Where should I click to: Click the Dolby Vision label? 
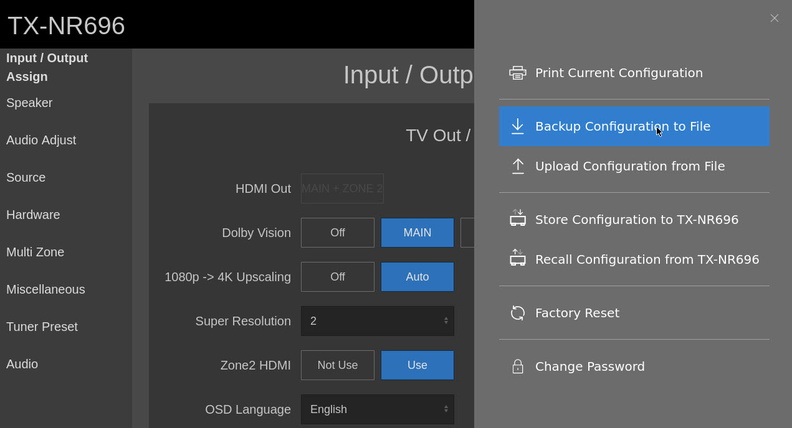coord(256,233)
